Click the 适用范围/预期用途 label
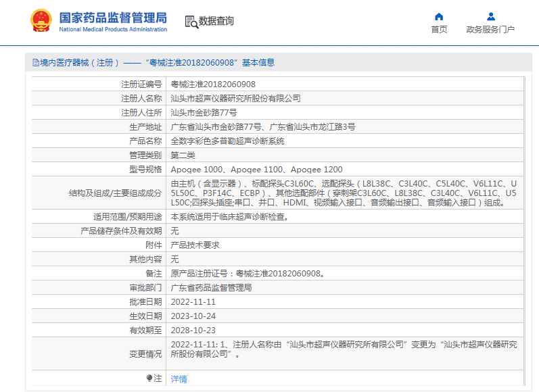This screenshot has width=539, height=392. 128,217
